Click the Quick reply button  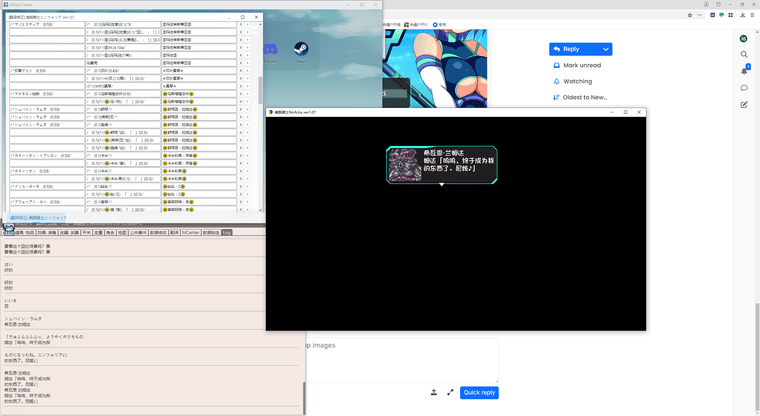[x=479, y=392]
